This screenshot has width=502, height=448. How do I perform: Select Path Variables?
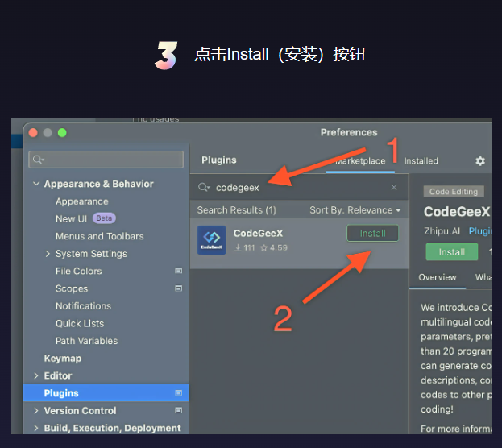point(87,341)
